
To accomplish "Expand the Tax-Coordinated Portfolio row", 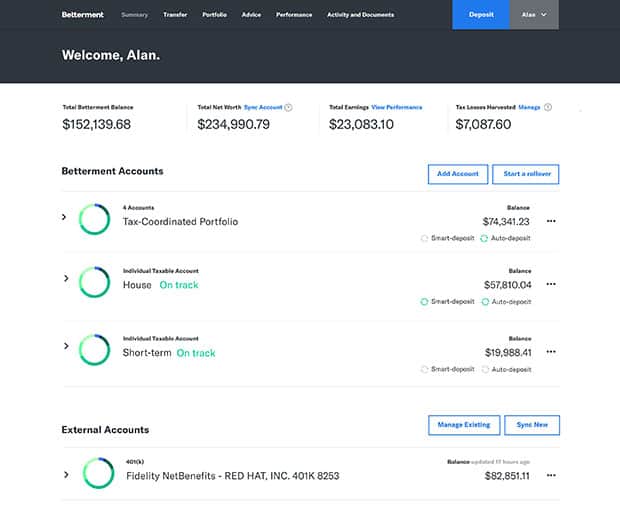I will (x=64, y=217).
